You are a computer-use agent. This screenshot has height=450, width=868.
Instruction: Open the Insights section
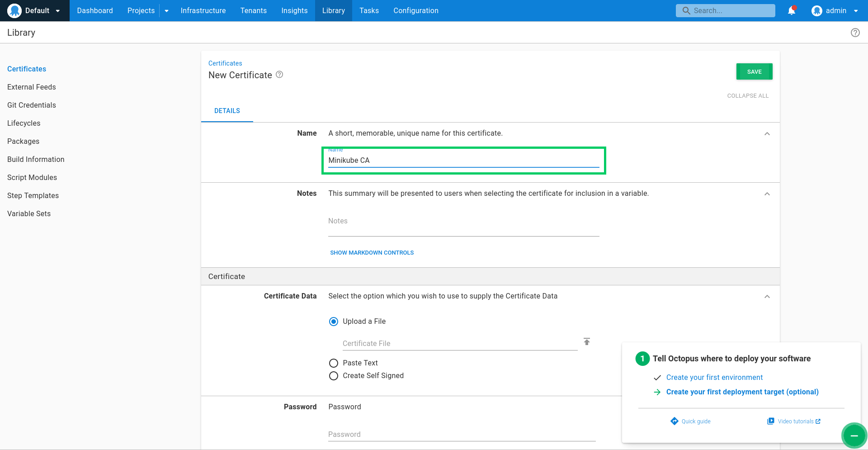coord(294,10)
